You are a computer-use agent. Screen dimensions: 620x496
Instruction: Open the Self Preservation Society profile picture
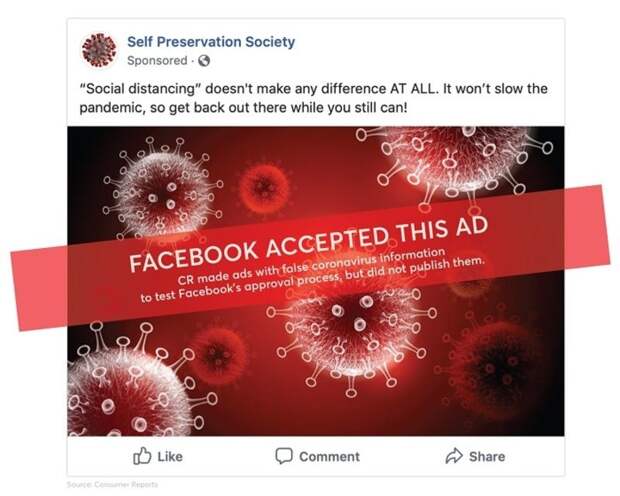pyautogui.click(x=99, y=50)
